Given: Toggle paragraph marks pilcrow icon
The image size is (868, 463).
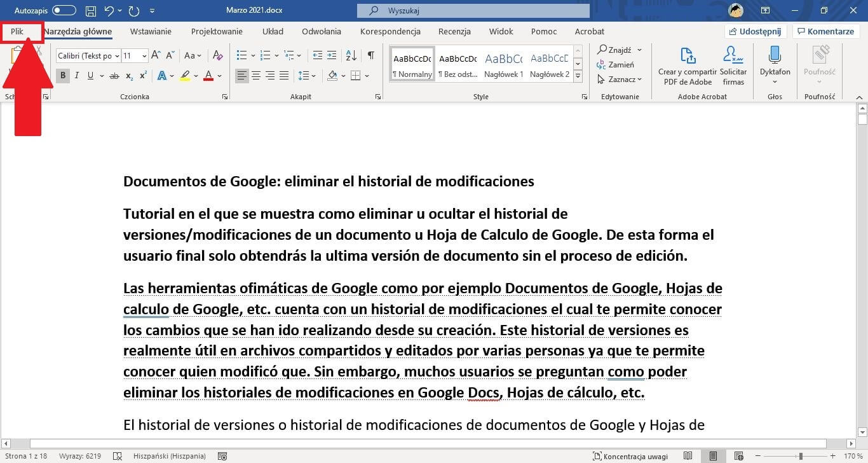Looking at the screenshot, I should (x=370, y=56).
